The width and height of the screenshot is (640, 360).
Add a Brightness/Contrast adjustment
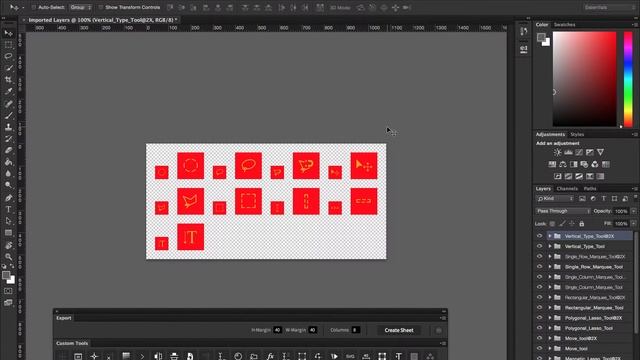pos(558,152)
